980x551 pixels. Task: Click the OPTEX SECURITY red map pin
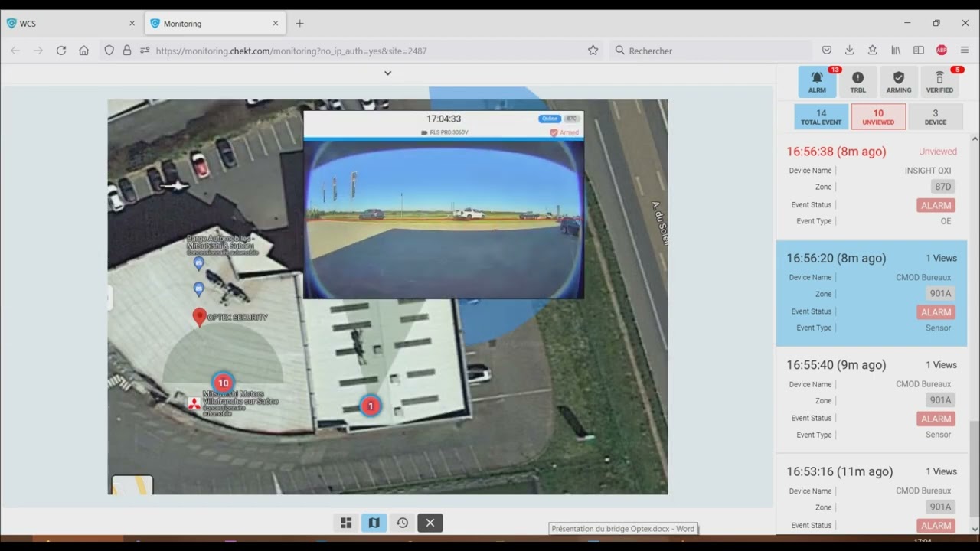(199, 317)
